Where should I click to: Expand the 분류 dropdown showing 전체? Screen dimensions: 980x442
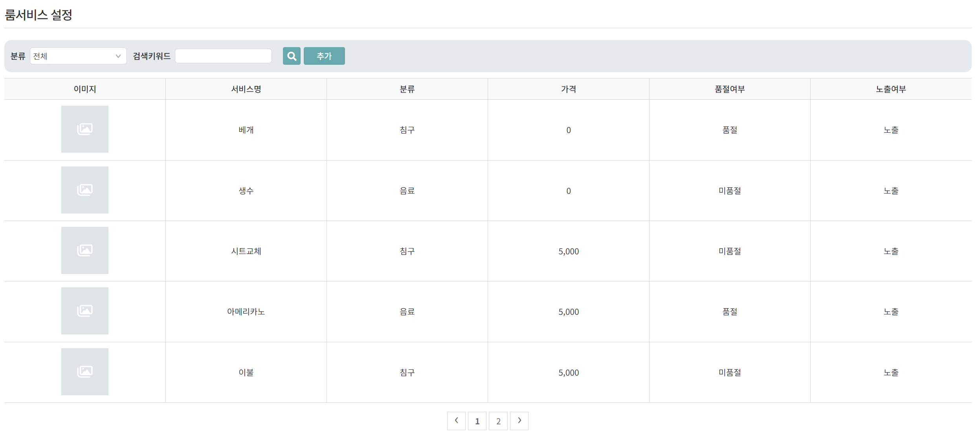(78, 56)
